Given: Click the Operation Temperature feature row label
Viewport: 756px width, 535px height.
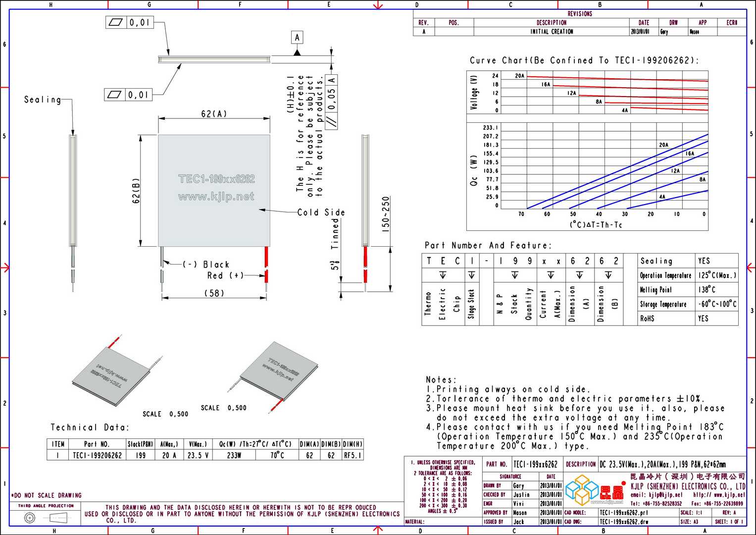Looking at the screenshot, I should (665, 275).
